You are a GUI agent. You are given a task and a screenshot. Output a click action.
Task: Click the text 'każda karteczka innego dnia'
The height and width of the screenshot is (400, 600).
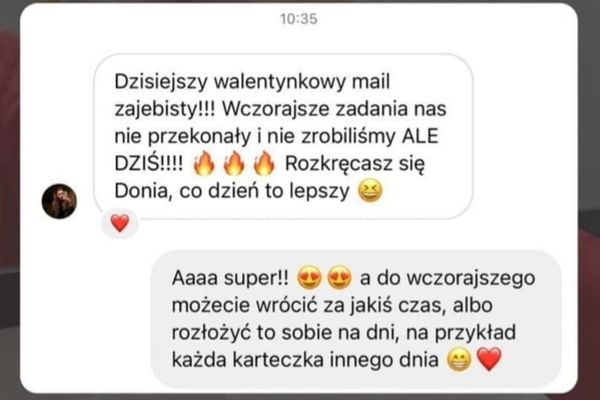305,360
